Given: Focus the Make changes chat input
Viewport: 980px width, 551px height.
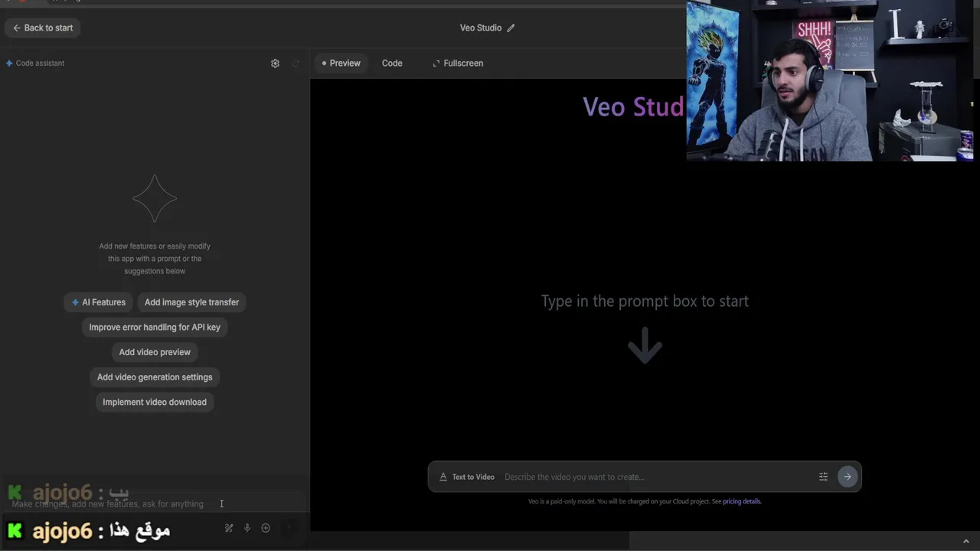Looking at the screenshot, I should coord(153,504).
